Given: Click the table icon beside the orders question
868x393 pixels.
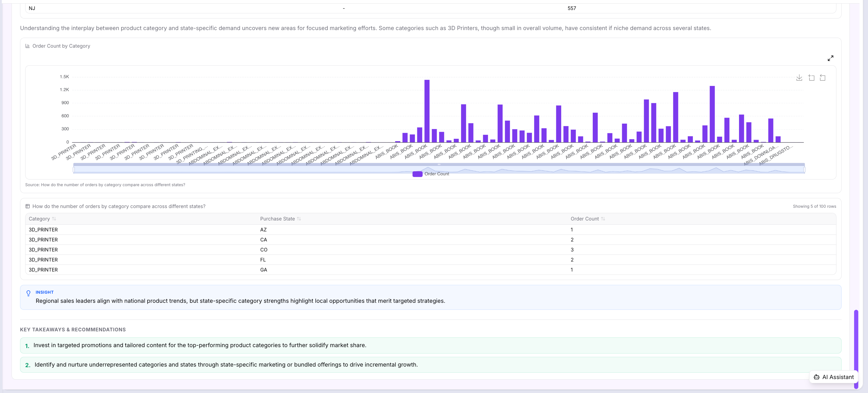Looking at the screenshot, I should point(28,206).
